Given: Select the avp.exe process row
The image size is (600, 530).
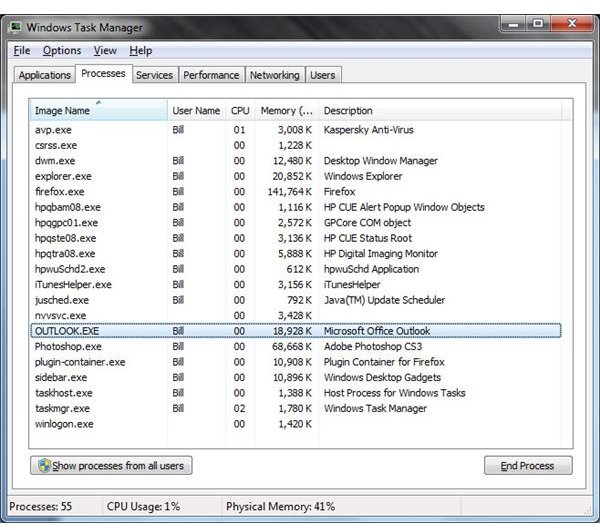Looking at the screenshot, I should tap(295, 130).
